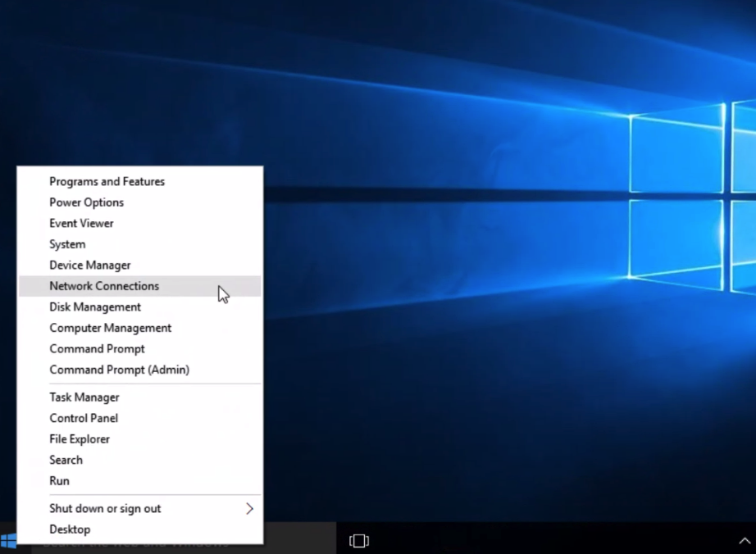Open Event Viewer from context menu
This screenshot has width=756, height=554.
(x=140, y=224)
